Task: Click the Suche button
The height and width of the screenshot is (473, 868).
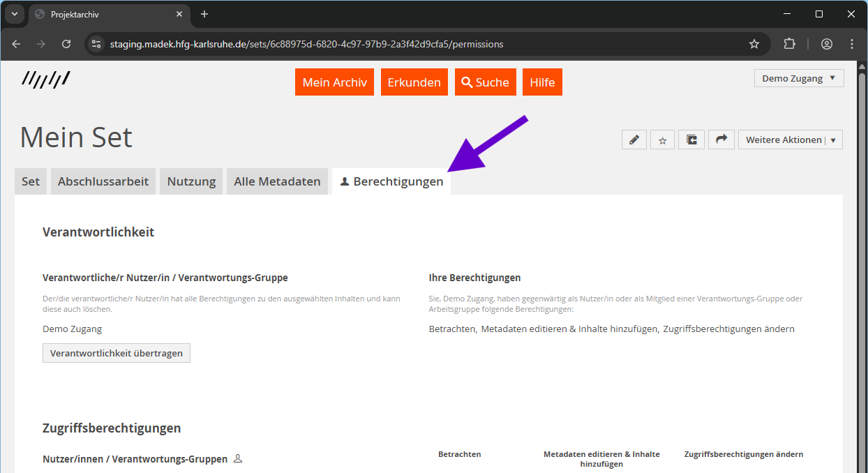Action: coord(485,82)
